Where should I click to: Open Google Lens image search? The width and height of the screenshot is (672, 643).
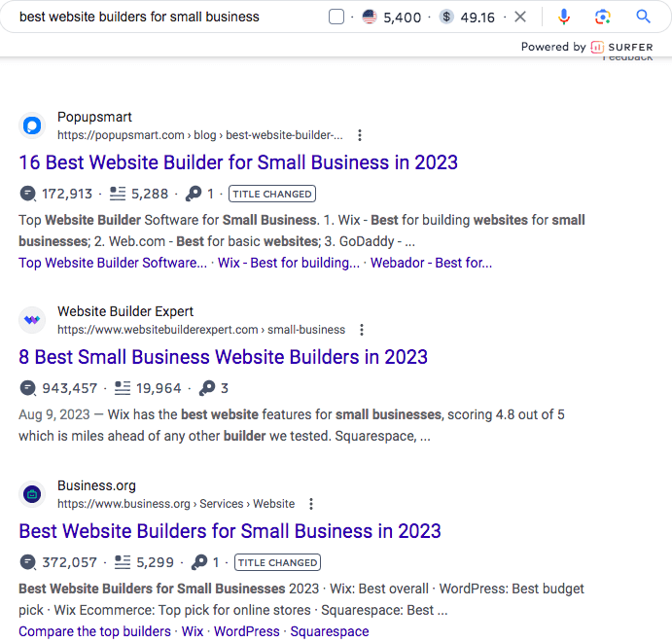coord(603,17)
